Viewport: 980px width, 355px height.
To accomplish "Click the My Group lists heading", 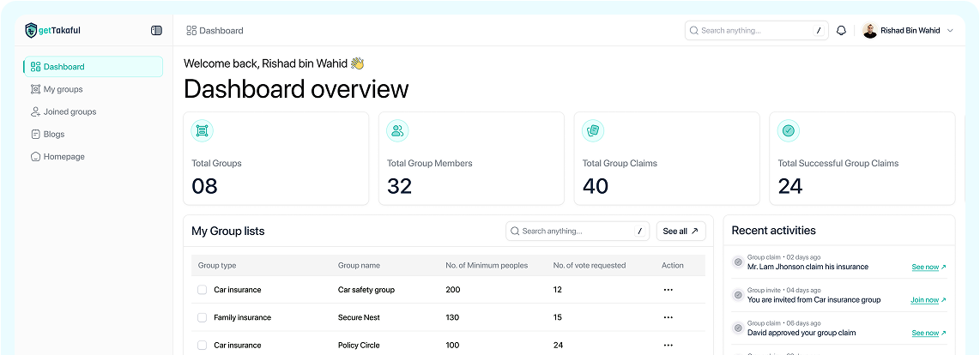I will 228,232.
